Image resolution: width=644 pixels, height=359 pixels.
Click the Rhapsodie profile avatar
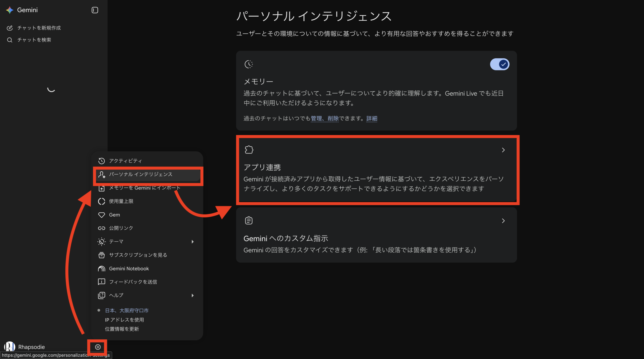[10, 347]
